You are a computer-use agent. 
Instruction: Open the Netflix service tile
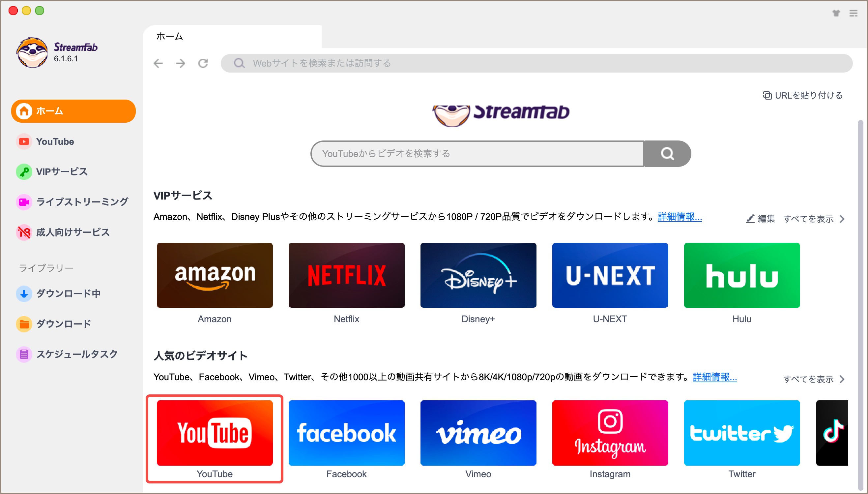tap(346, 275)
